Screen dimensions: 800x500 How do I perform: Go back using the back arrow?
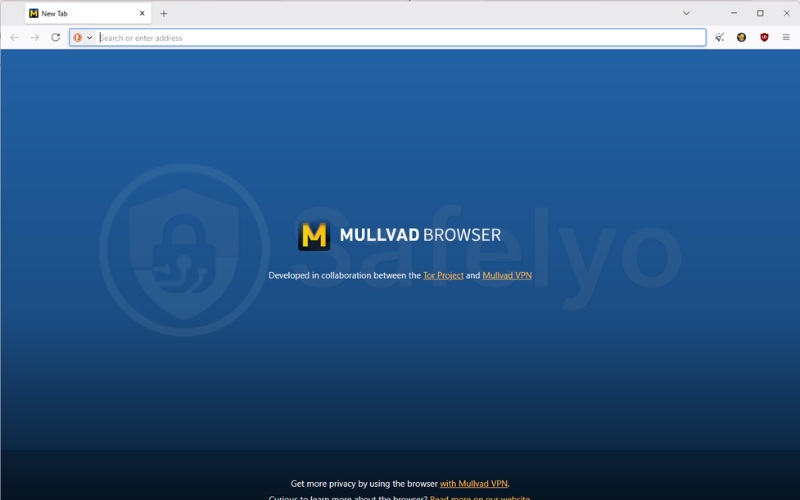click(14, 37)
